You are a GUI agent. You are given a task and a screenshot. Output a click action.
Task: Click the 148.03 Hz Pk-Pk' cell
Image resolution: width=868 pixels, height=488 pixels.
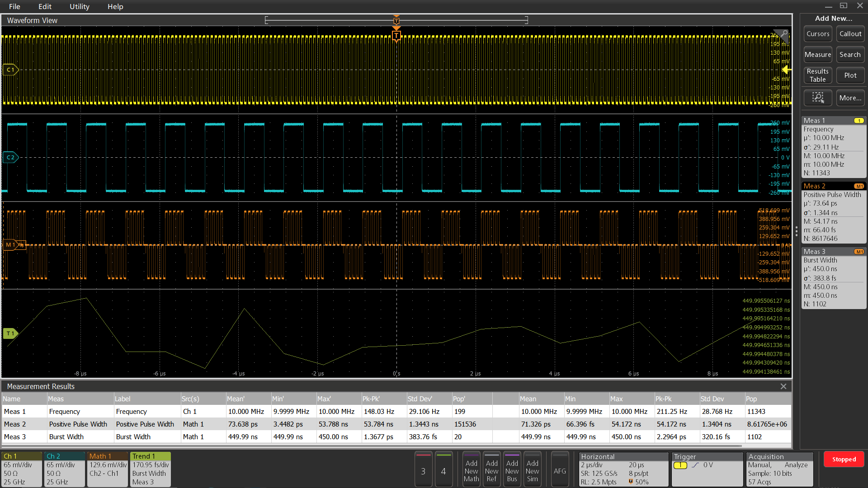384,412
